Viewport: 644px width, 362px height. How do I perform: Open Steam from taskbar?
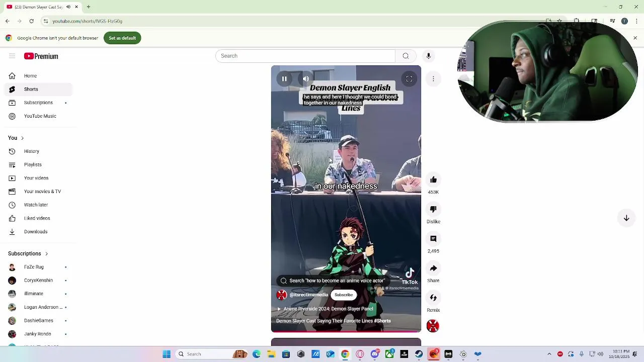point(419,354)
